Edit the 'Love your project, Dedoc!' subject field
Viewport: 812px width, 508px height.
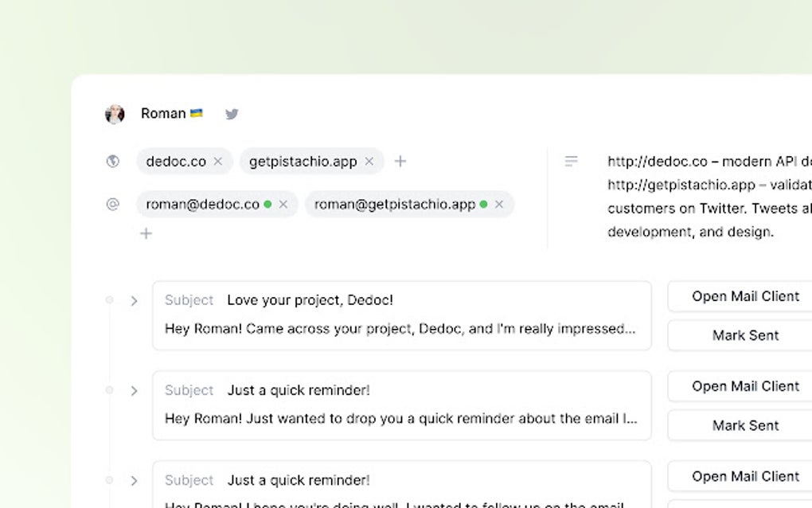310,300
